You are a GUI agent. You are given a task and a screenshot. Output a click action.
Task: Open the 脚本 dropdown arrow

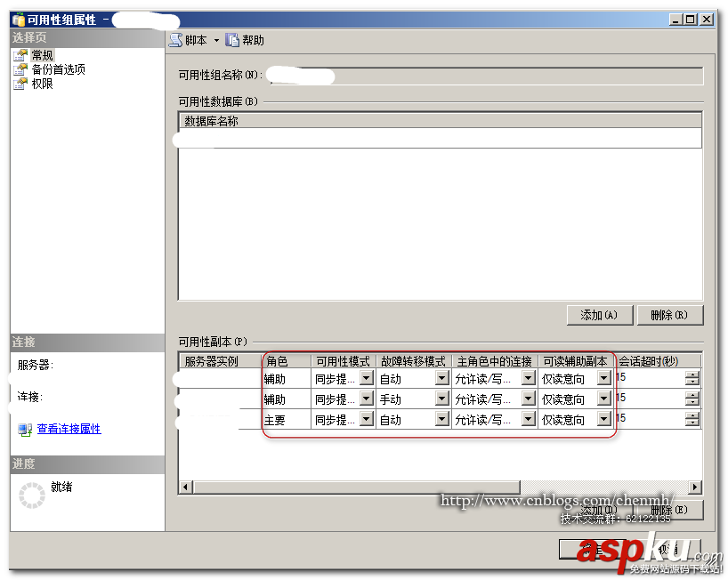point(216,40)
